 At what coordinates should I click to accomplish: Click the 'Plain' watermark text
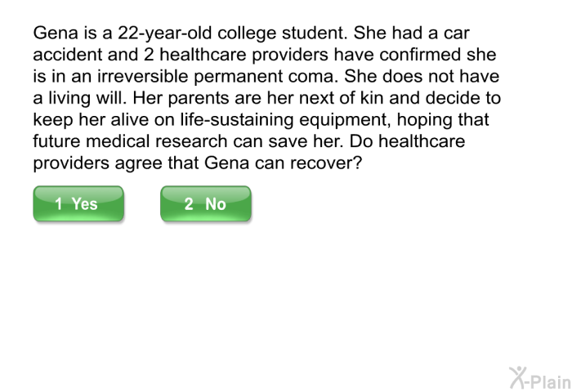tap(550, 382)
